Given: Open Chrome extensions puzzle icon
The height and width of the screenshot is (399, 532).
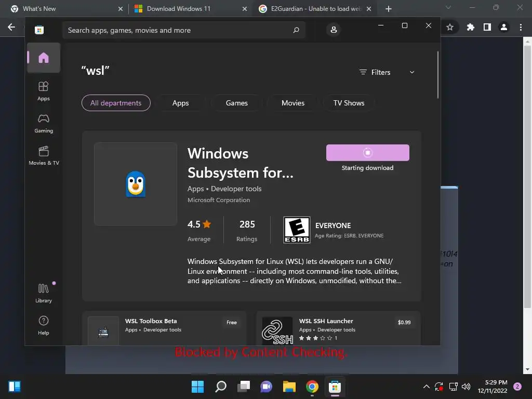Looking at the screenshot, I should [470, 27].
